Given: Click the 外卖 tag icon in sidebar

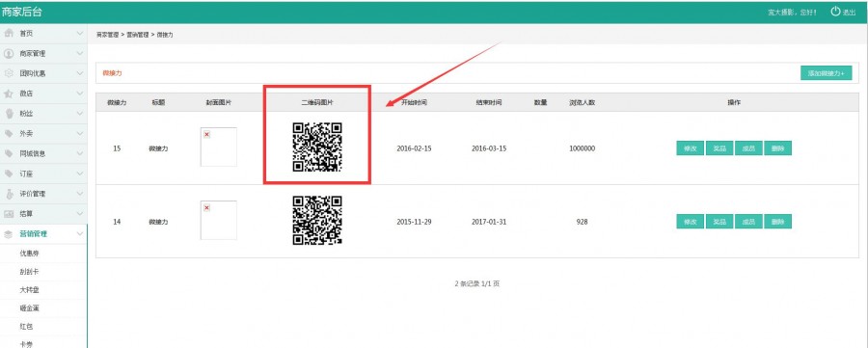Looking at the screenshot, I should (x=9, y=133).
